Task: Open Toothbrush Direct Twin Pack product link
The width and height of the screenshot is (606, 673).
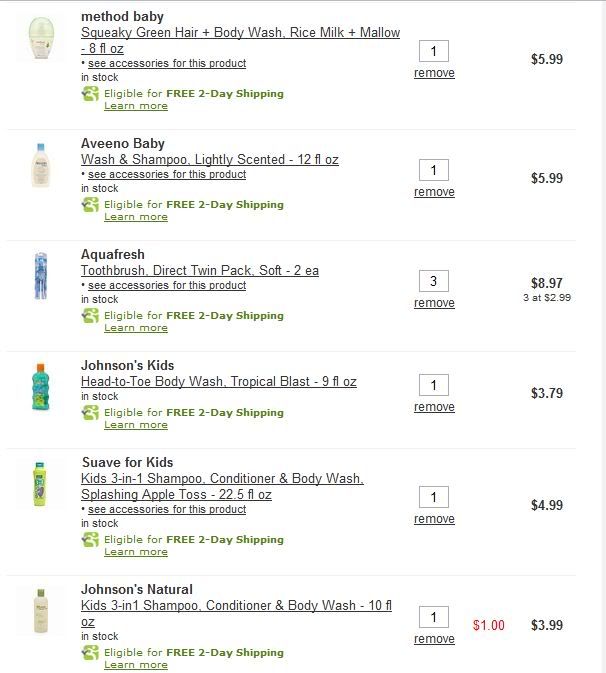Action: [200, 270]
